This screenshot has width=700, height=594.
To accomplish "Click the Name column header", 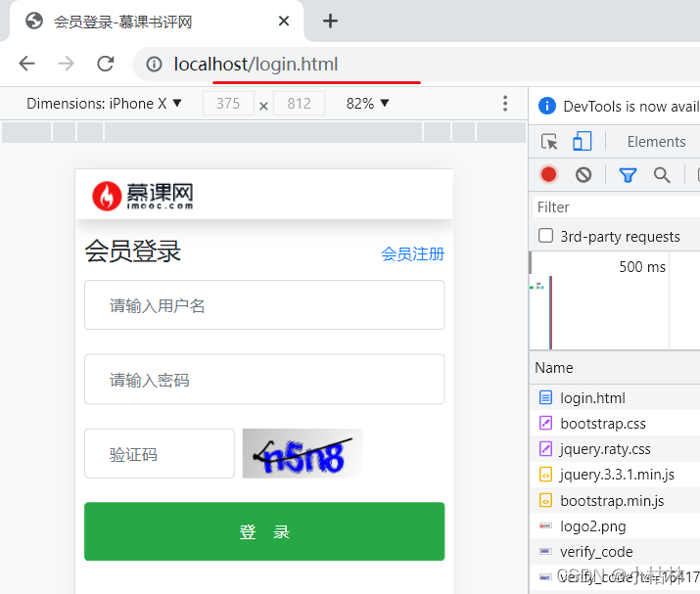I will [x=554, y=368].
